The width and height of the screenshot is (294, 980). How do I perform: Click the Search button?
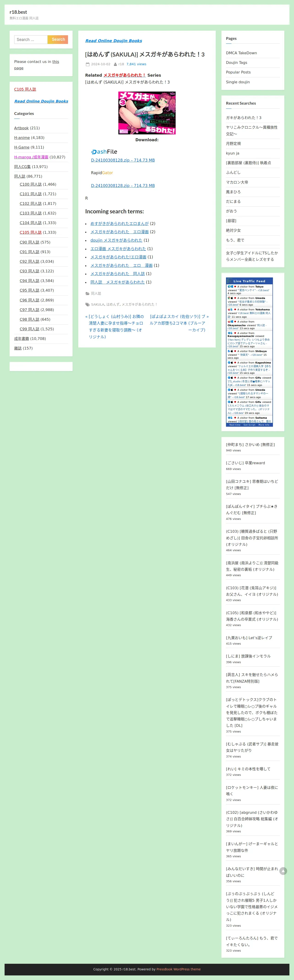pos(58,40)
